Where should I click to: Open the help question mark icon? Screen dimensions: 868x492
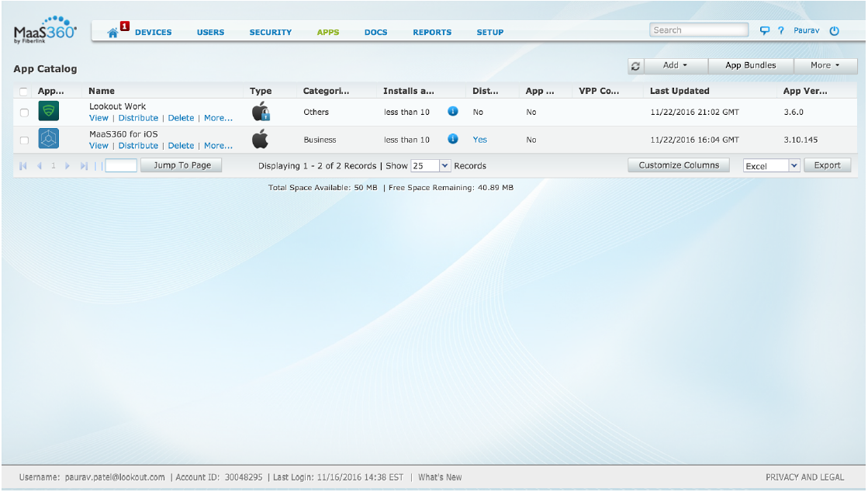780,30
